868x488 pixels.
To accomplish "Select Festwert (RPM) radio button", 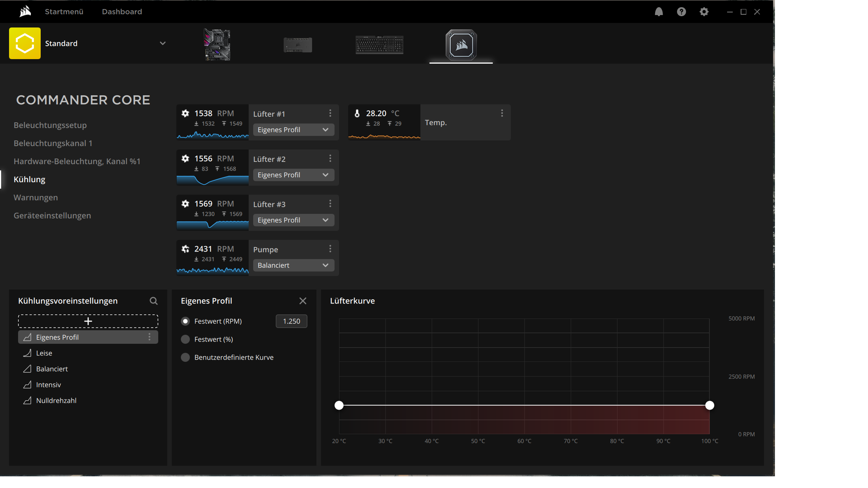I will [185, 321].
